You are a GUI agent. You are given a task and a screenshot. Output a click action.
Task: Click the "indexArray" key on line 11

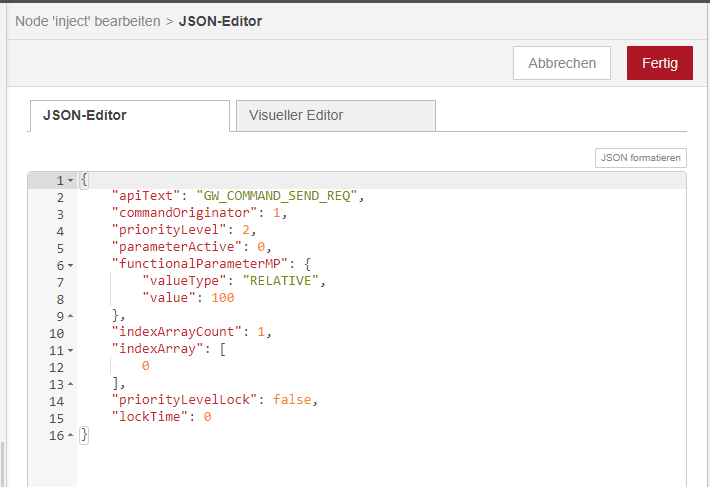[157, 349]
